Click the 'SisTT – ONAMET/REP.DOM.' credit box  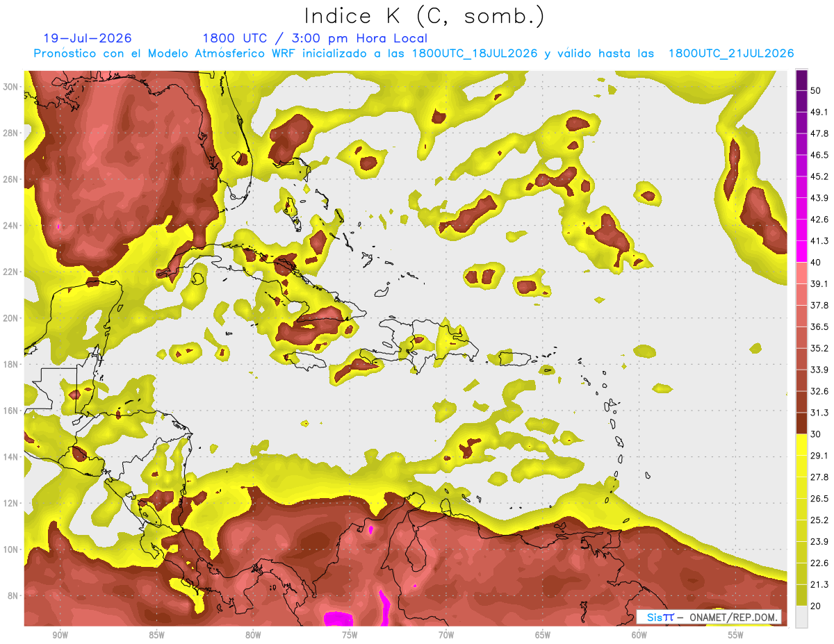point(709,617)
